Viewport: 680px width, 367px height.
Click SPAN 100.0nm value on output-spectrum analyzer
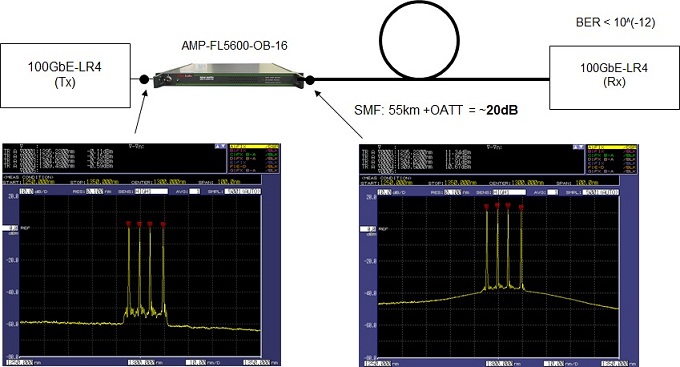588,183
